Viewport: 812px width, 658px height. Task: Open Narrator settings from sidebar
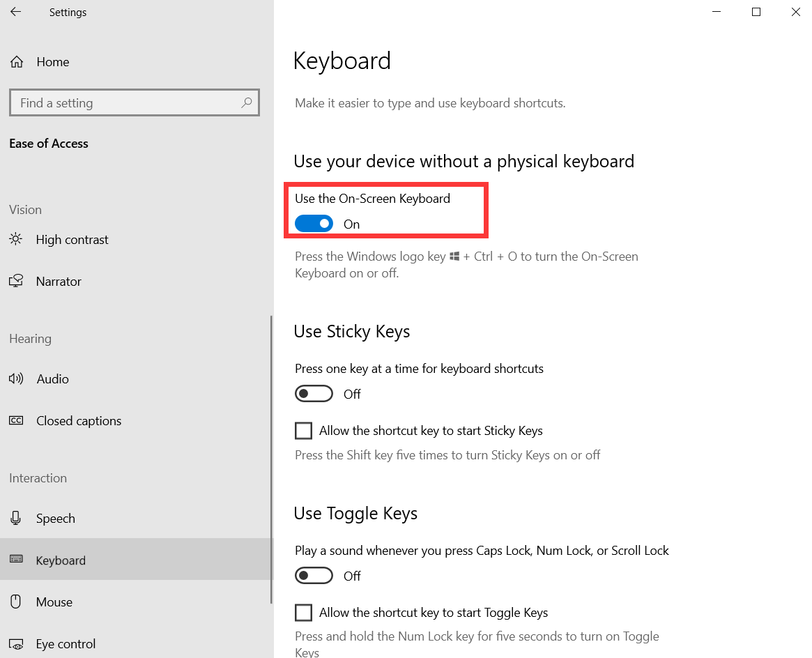click(x=16, y=281)
